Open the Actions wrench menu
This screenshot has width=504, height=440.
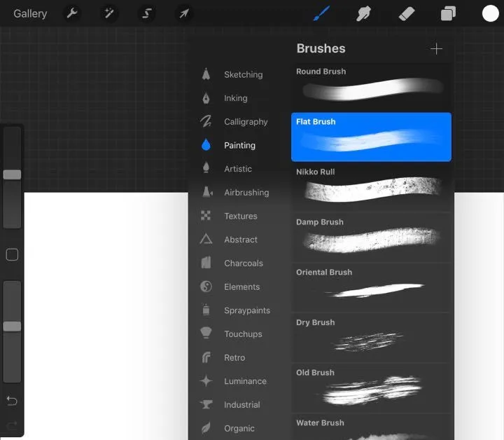pyautogui.click(x=72, y=13)
